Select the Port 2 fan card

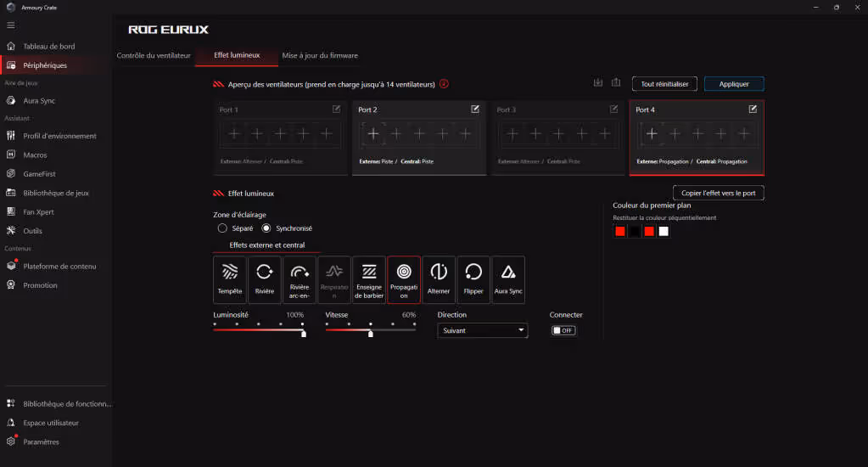419,138
